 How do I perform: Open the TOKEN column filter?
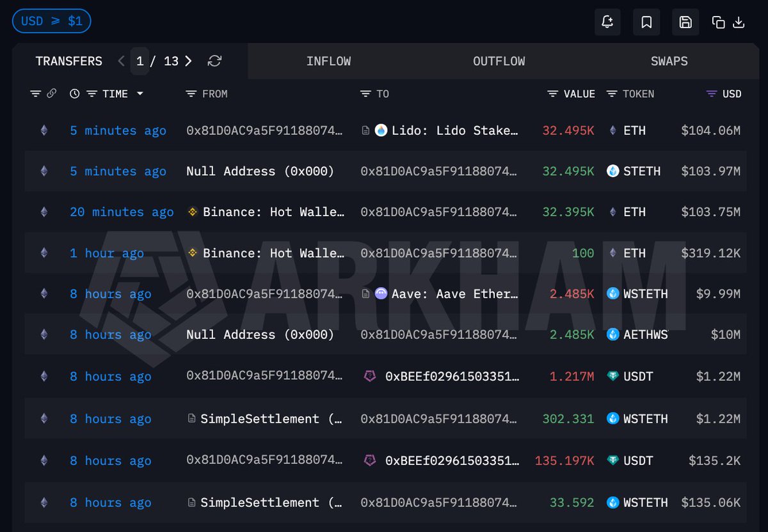pos(611,94)
